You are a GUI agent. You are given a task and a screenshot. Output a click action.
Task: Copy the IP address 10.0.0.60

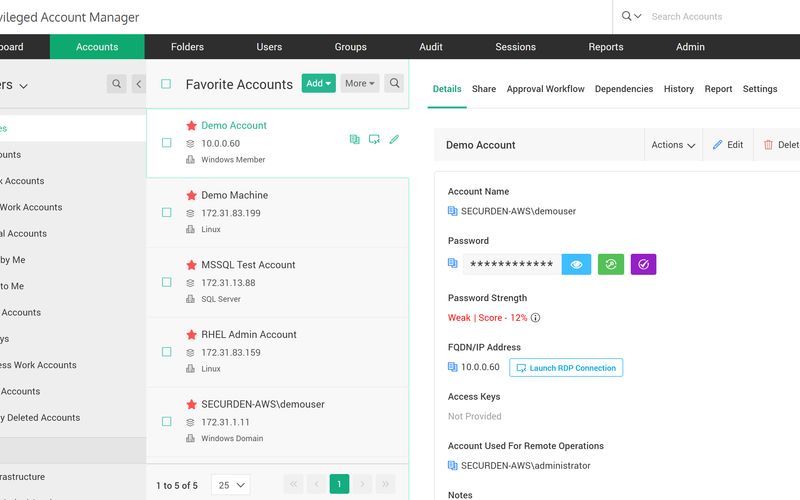(x=453, y=367)
